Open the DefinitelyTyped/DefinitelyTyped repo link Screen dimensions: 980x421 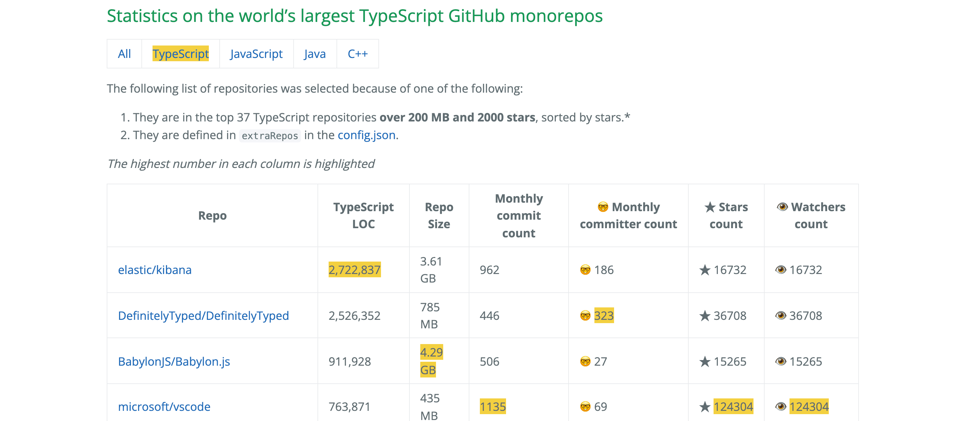pos(204,316)
